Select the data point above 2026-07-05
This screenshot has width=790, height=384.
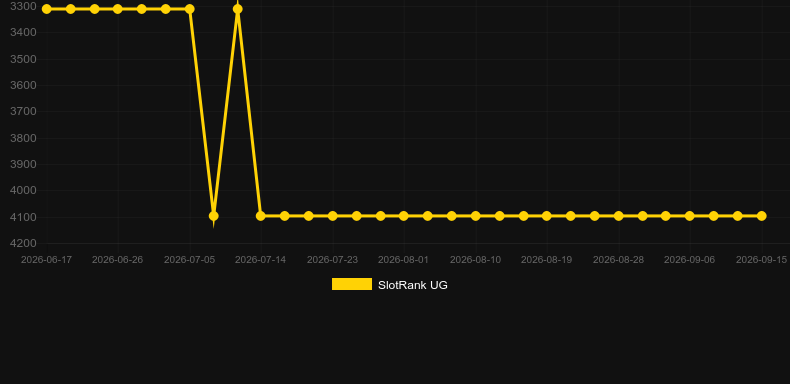point(189,9)
